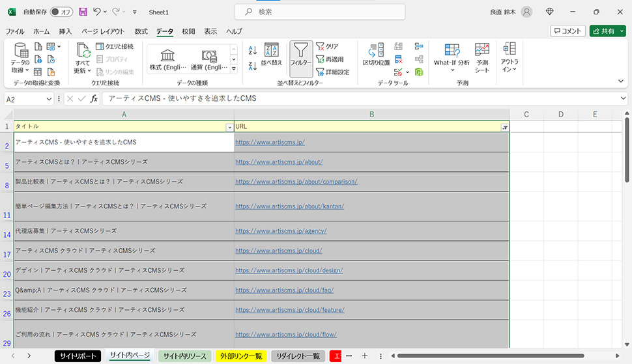Select the 外部リンク一覧 sheet tab
Screen dimensions: 632x364
241,356
